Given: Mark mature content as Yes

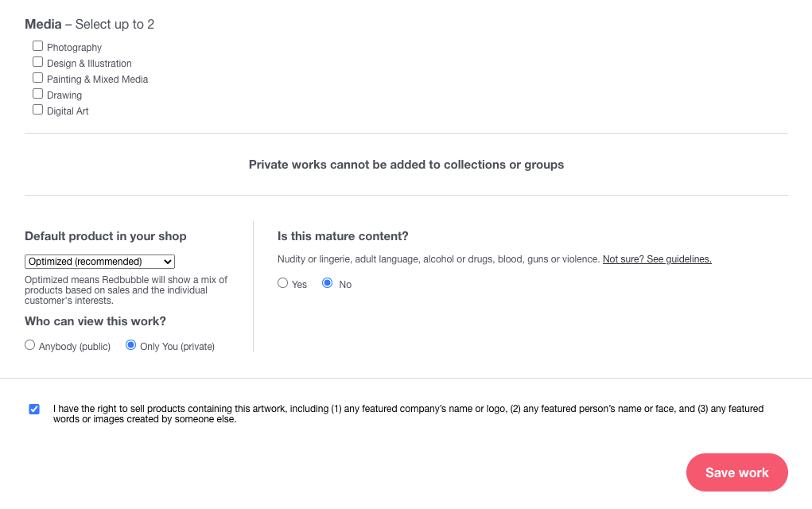Looking at the screenshot, I should pos(283,282).
